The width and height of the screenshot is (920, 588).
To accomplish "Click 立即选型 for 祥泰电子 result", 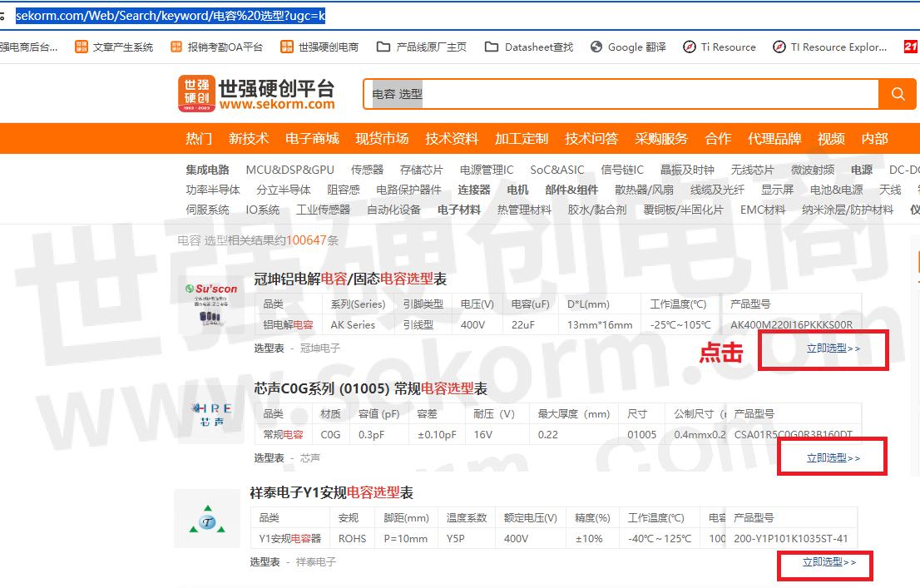I will [x=829, y=562].
